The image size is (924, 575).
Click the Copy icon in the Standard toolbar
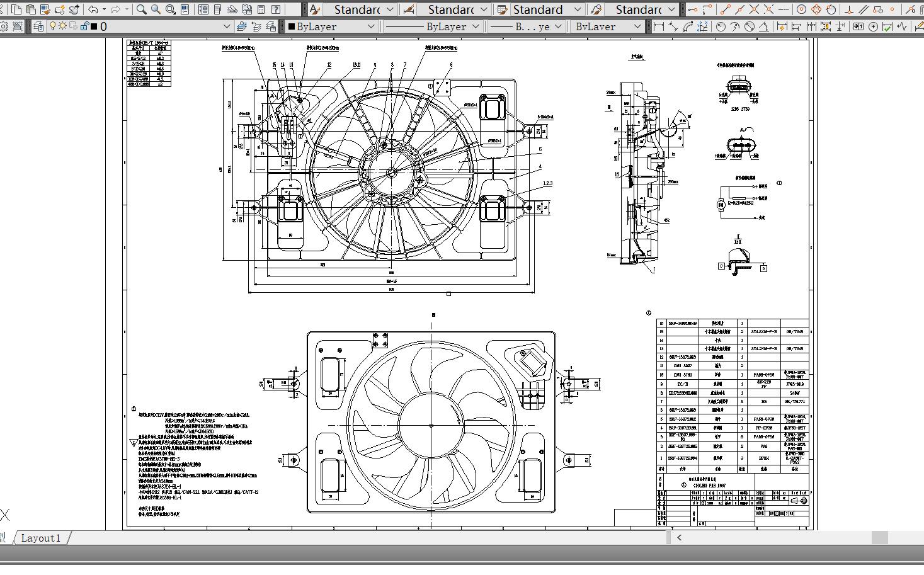[17, 9]
